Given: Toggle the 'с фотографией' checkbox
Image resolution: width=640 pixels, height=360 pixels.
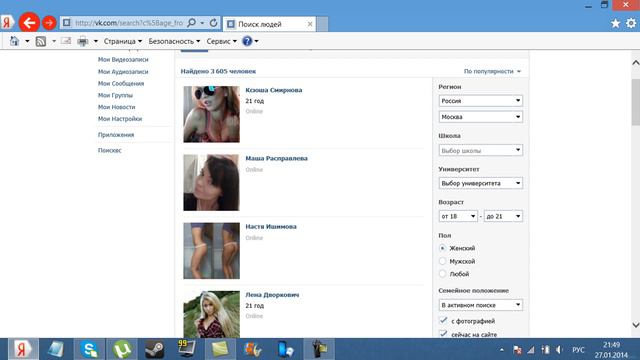Looking at the screenshot, I should (x=443, y=321).
